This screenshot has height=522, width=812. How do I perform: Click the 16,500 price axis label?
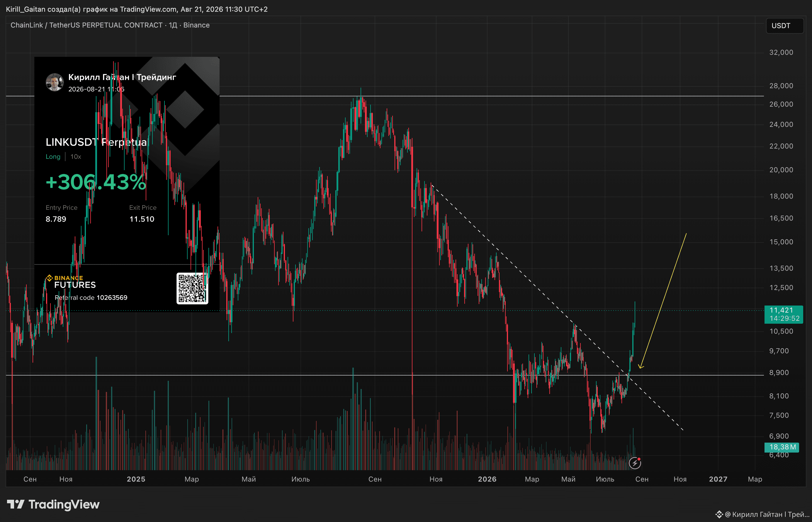pos(781,218)
